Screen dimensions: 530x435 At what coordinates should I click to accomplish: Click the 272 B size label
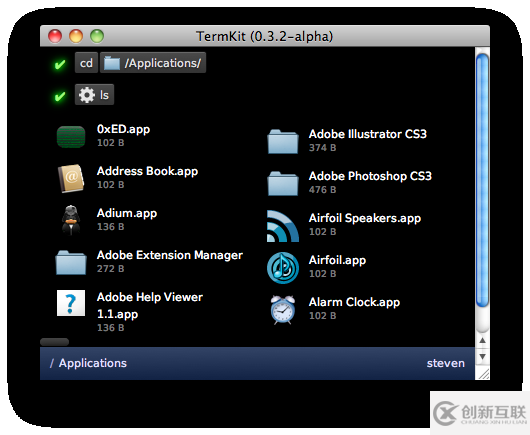111,269
